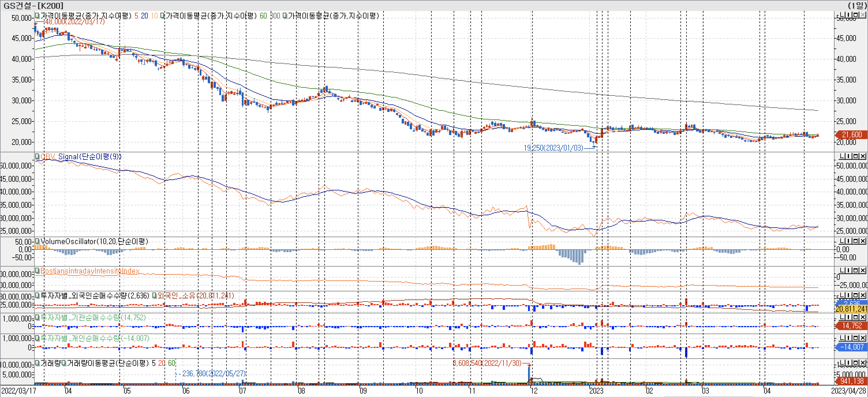This screenshot has height=397, width=868.
Task: Click the Signal(단순이평(9)) label
Action: click(x=90, y=156)
